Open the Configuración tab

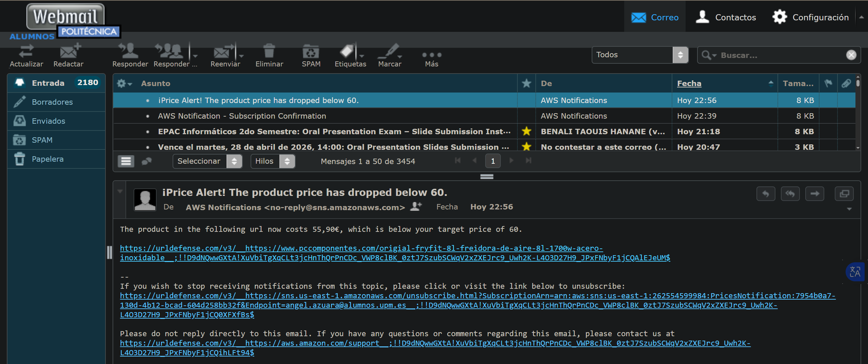[x=810, y=17]
